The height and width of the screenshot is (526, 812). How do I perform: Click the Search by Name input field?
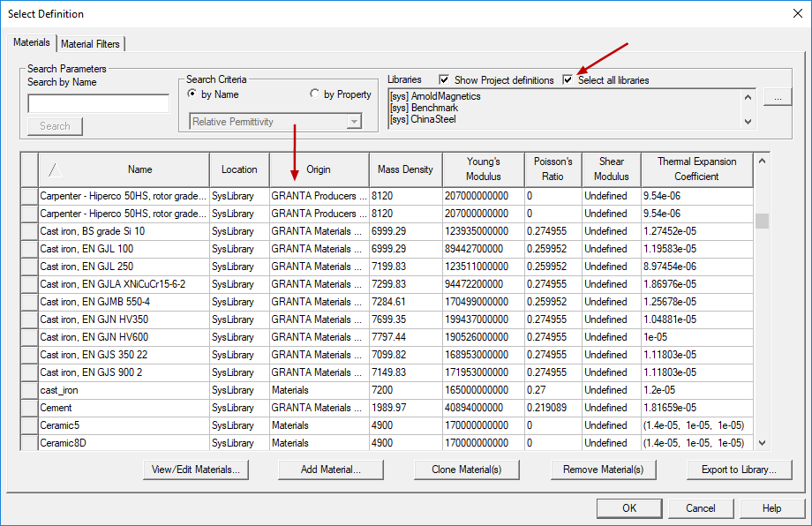coord(98,104)
